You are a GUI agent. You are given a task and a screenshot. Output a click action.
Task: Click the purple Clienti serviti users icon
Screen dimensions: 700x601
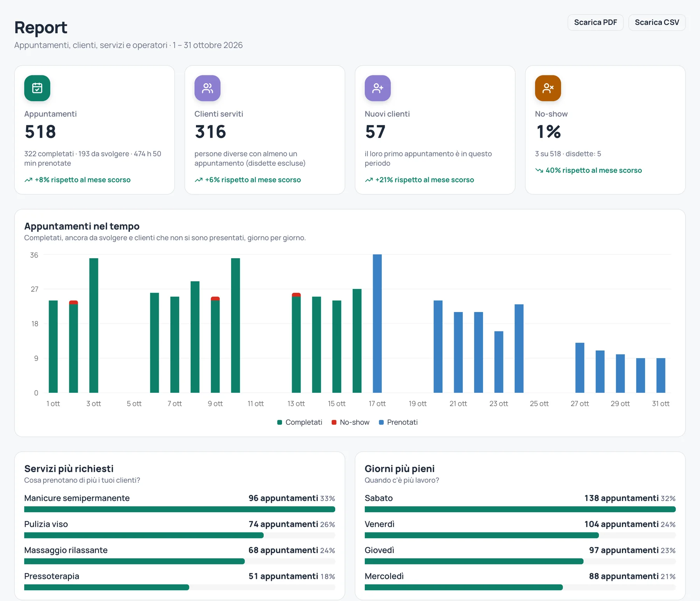click(207, 88)
